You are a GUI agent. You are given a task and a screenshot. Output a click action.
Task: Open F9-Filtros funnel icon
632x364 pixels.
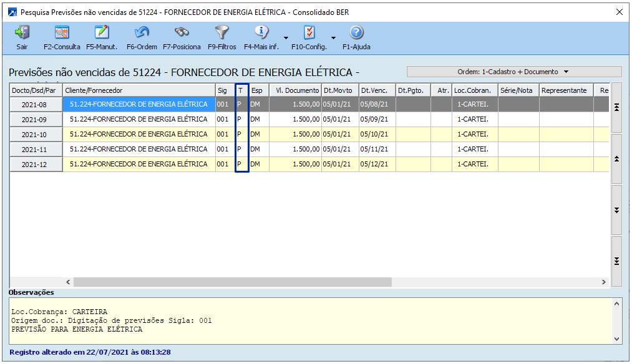[221, 33]
